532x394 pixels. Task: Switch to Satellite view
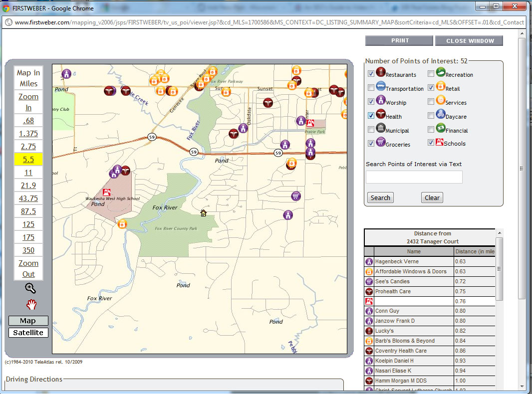(28, 333)
